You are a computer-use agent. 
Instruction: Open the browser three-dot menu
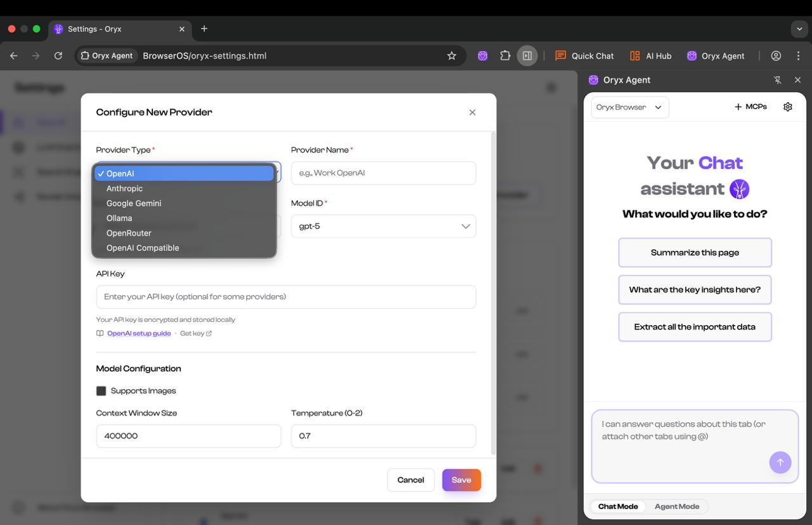(x=798, y=56)
